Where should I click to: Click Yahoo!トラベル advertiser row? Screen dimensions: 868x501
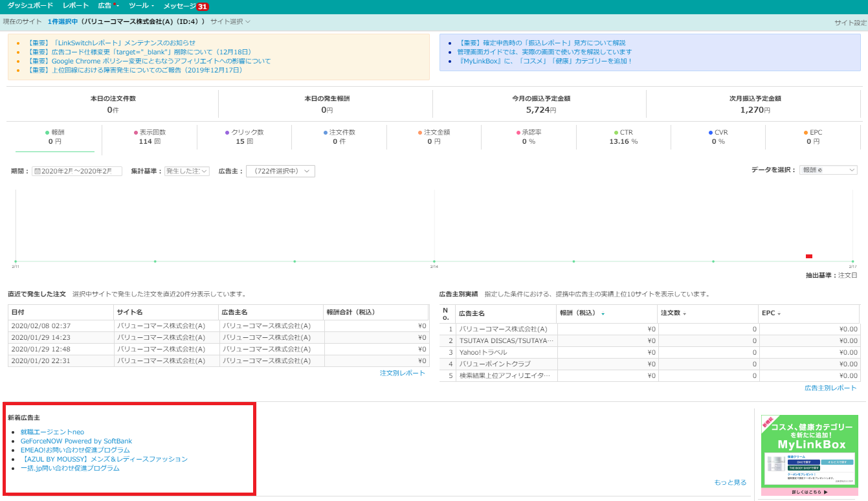coord(649,353)
